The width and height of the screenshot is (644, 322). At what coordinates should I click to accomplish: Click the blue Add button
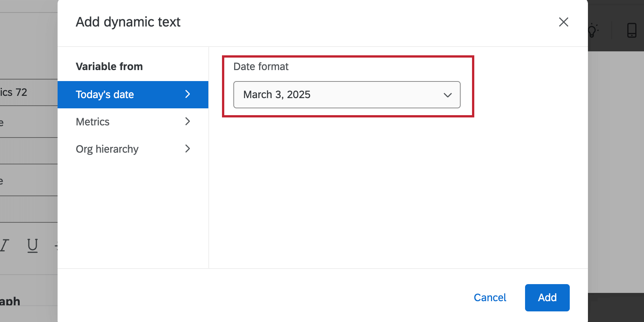click(x=547, y=298)
